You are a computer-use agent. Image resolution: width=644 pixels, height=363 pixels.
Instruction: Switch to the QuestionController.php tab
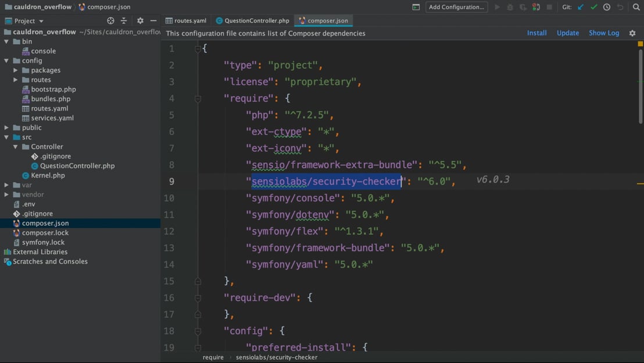pos(252,20)
